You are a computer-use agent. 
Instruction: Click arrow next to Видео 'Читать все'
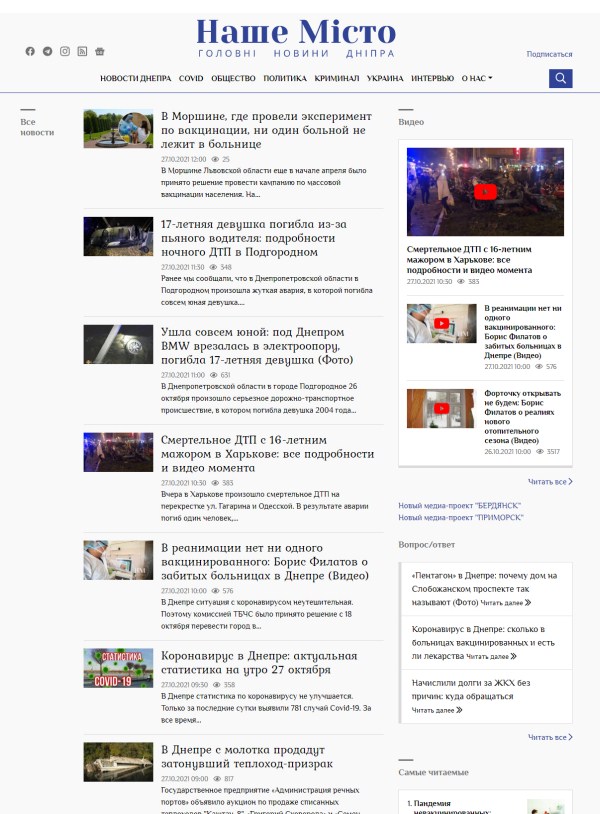tap(570, 482)
